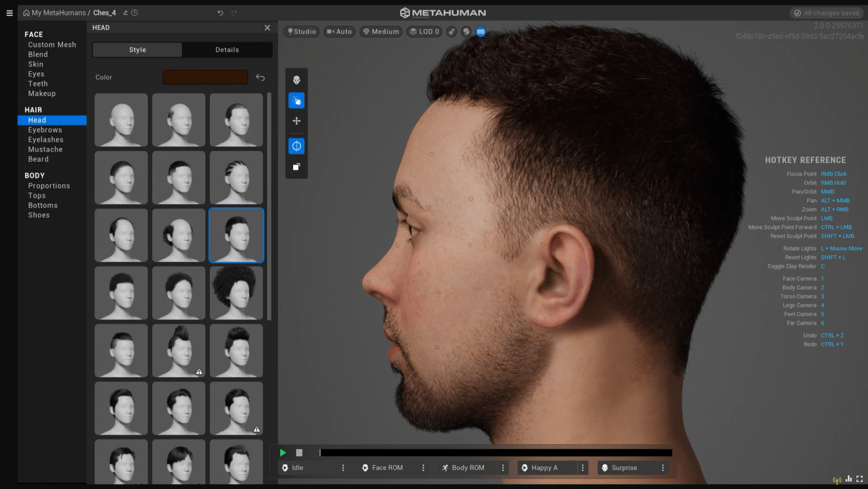Open the hamburger menu in the top-left corner
868x489 pixels.
[x=9, y=13]
